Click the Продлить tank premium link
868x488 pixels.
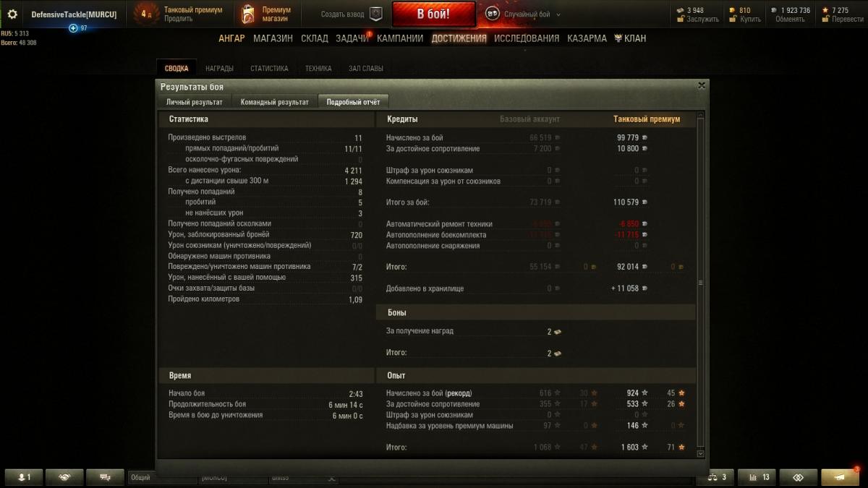[x=179, y=19]
